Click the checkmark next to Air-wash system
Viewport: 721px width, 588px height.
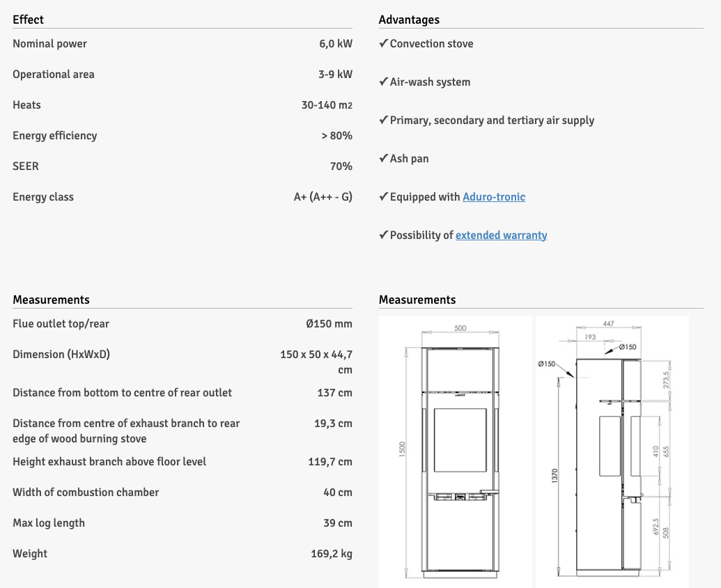pyautogui.click(x=383, y=82)
